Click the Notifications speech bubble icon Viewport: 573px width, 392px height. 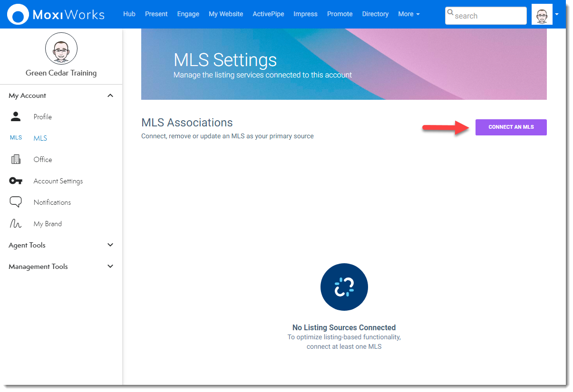coord(16,202)
